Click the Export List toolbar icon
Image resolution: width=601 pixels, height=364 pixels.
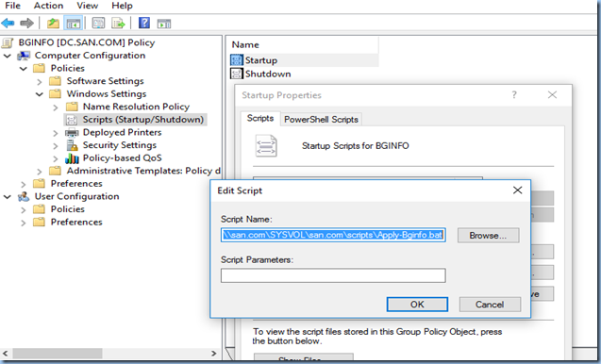click(x=118, y=24)
